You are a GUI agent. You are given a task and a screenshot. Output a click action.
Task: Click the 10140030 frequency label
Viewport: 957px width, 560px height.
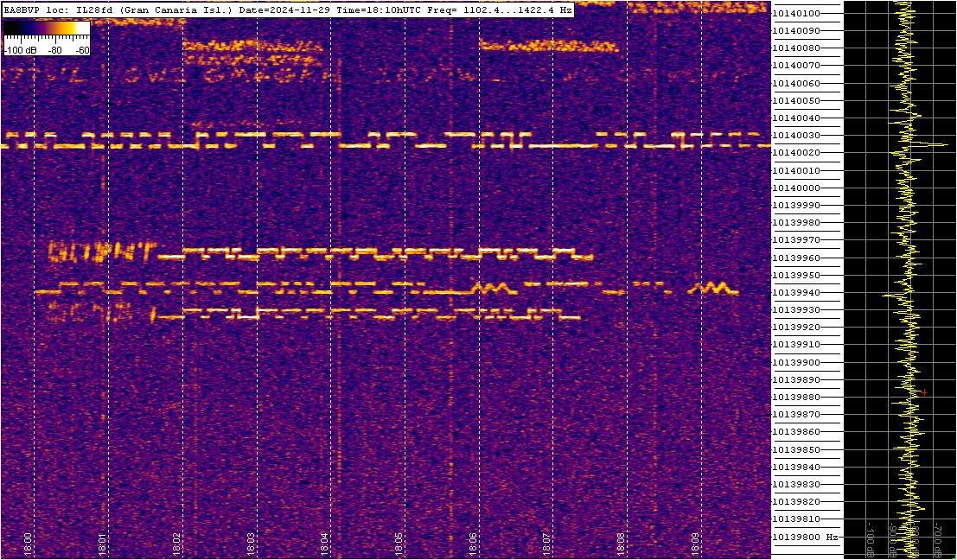pos(796,136)
